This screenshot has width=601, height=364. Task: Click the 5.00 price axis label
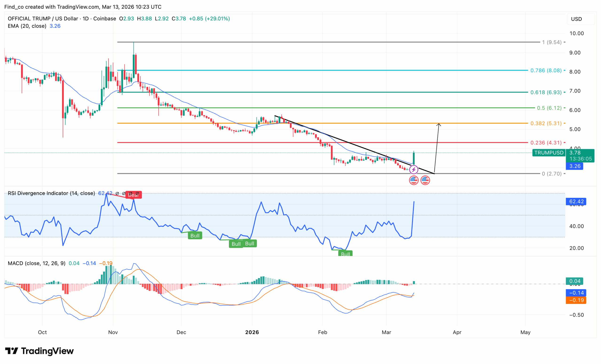[x=575, y=129]
